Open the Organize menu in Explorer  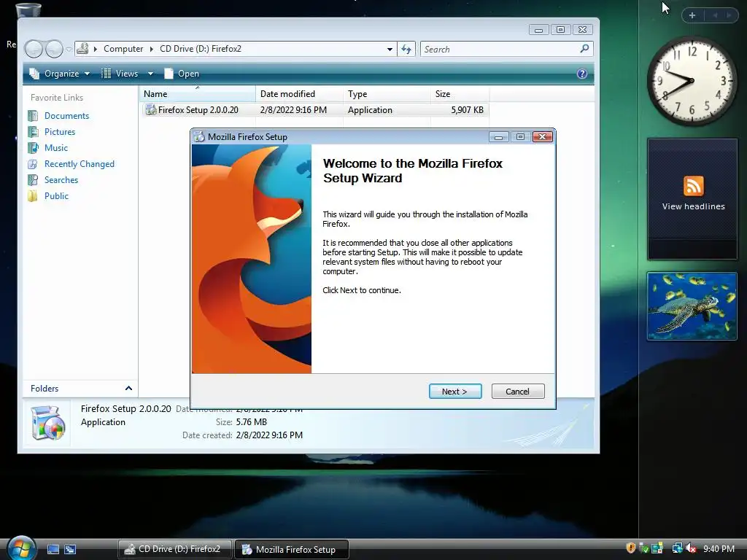click(60, 74)
